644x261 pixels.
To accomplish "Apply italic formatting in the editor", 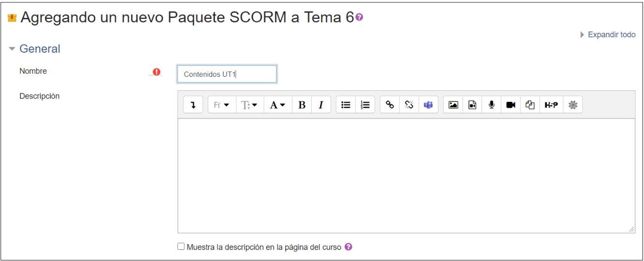I will point(321,105).
